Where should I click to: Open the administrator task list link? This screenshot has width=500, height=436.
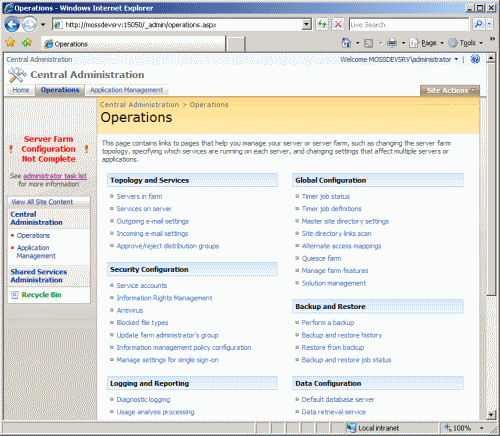tap(55, 176)
